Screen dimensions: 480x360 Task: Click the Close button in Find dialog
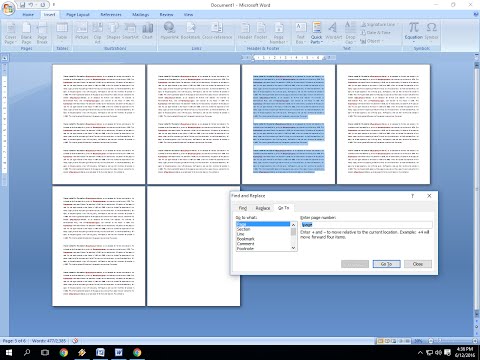pyautogui.click(x=418, y=264)
